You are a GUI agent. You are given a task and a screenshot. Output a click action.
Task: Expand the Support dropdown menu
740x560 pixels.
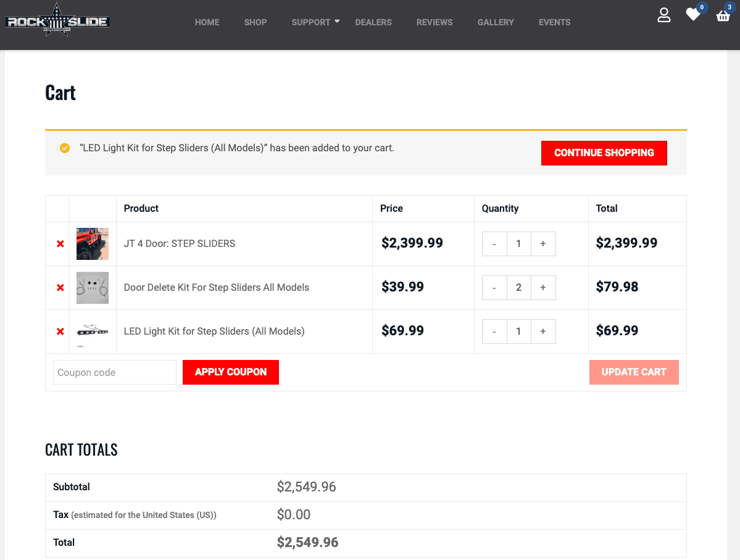[315, 22]
